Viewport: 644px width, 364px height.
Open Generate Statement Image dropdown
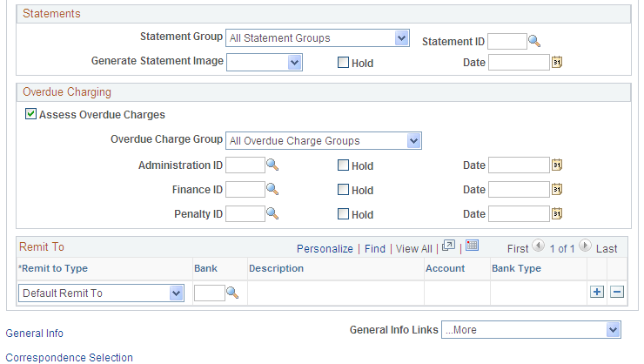point(265,63)
